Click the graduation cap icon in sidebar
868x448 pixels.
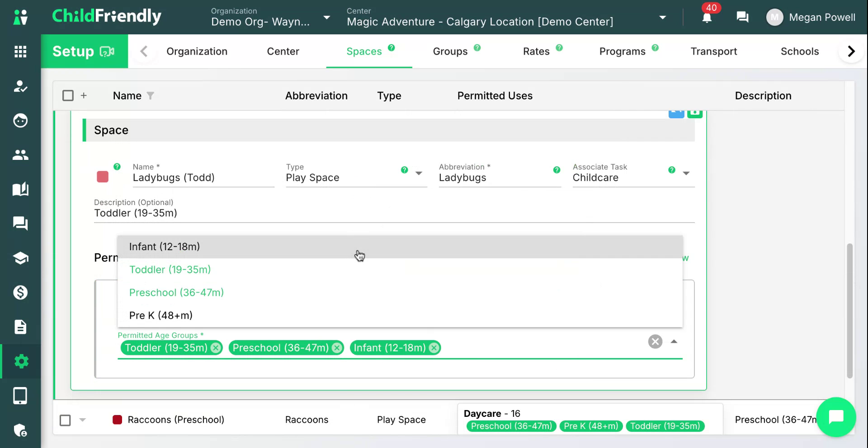coord(20,258)
